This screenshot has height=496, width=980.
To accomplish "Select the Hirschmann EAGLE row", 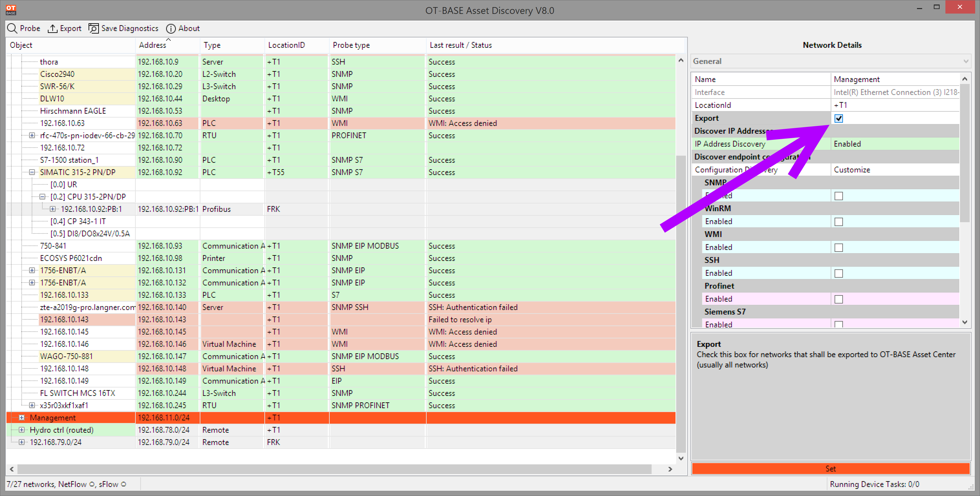I will coord(340,111).
